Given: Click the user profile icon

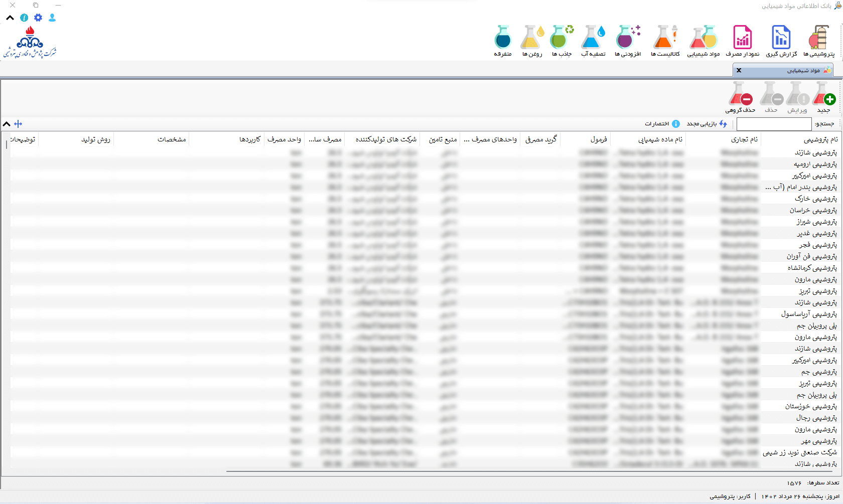Looking at the screenshot, I should (x=52, y=18).
